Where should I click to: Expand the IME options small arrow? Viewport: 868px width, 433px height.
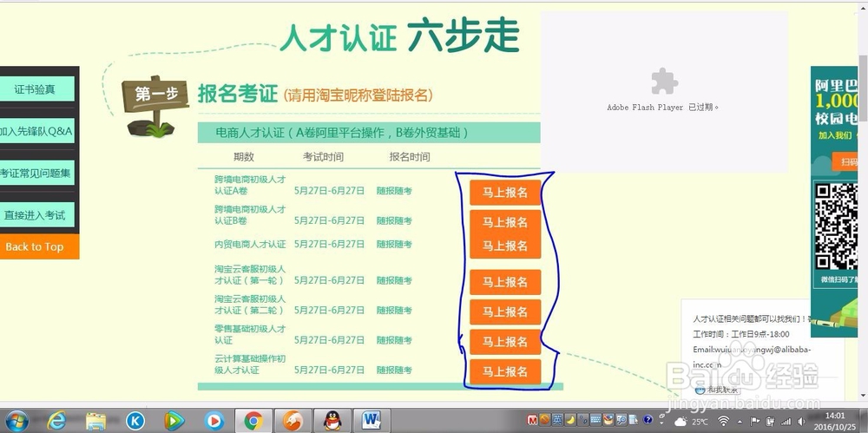(661, 423)
